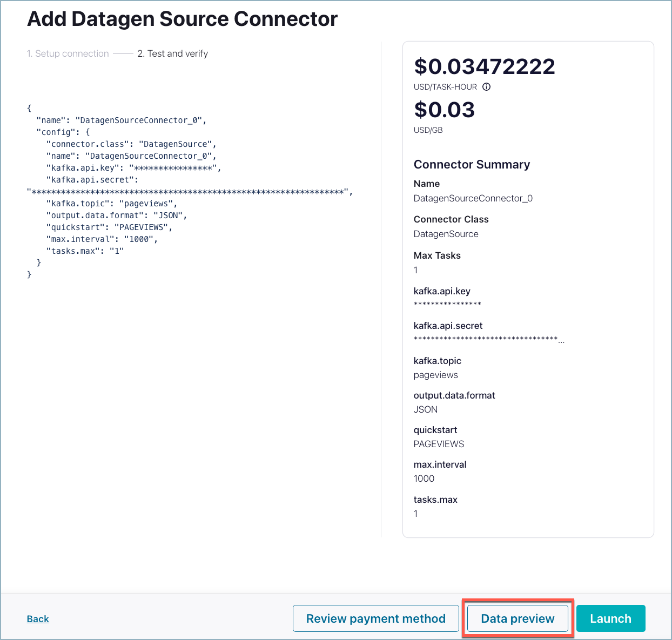Click the DatagenSourceConnector_0 name in the summary

click(473, 198)
